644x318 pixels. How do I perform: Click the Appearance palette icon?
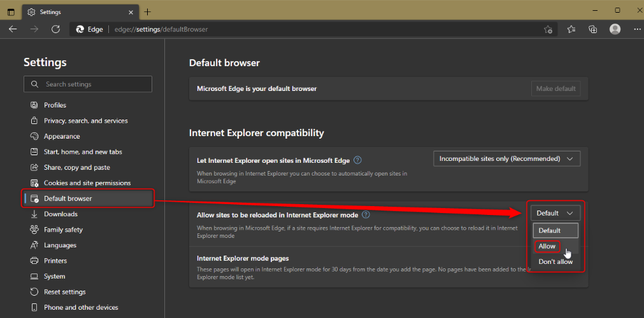tap(34, 136)
